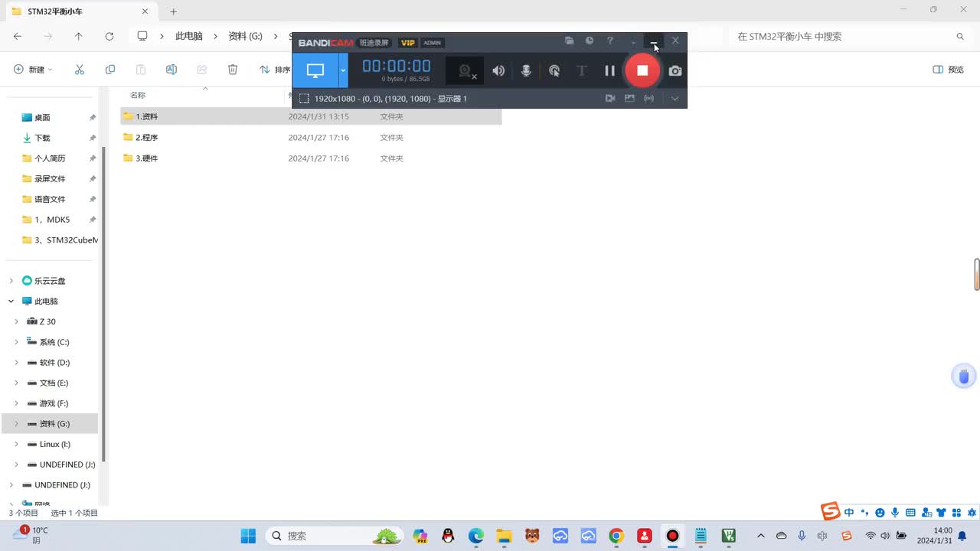Open 录屏文件 in the navigation pane
980x551 pixels.
tap(50, 178)
